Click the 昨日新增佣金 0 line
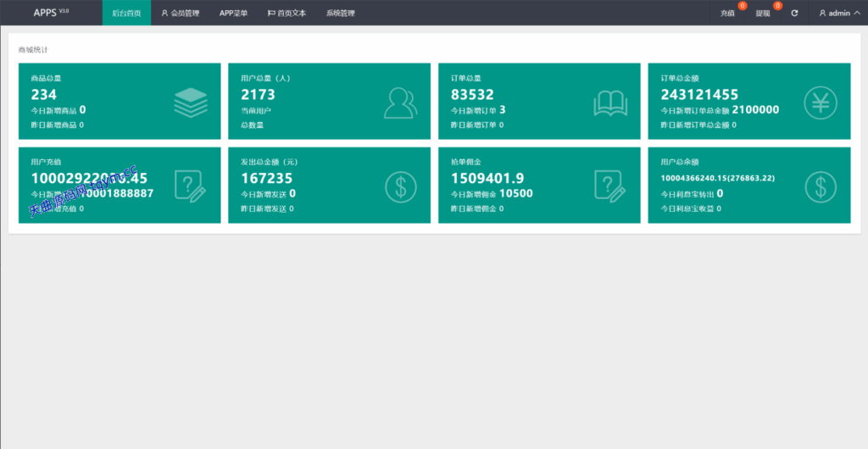The width and height of the screenshot is (868, 449). (477, 208)
